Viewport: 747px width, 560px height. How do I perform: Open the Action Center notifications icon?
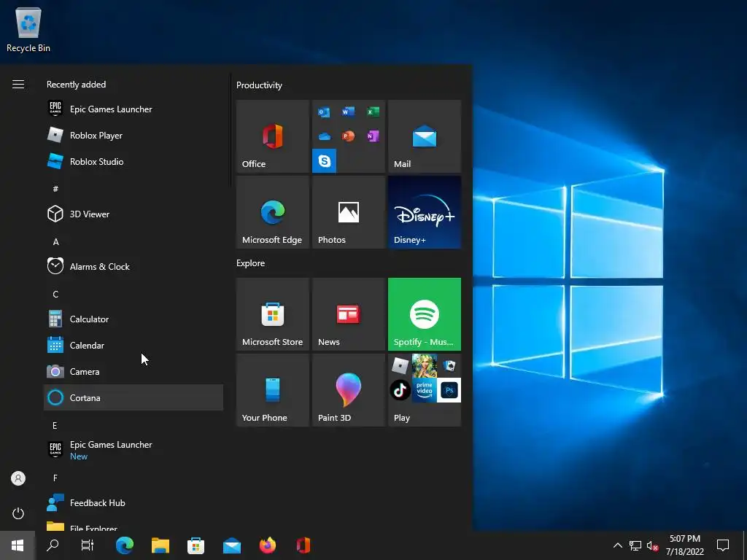(x=723, y=545)
